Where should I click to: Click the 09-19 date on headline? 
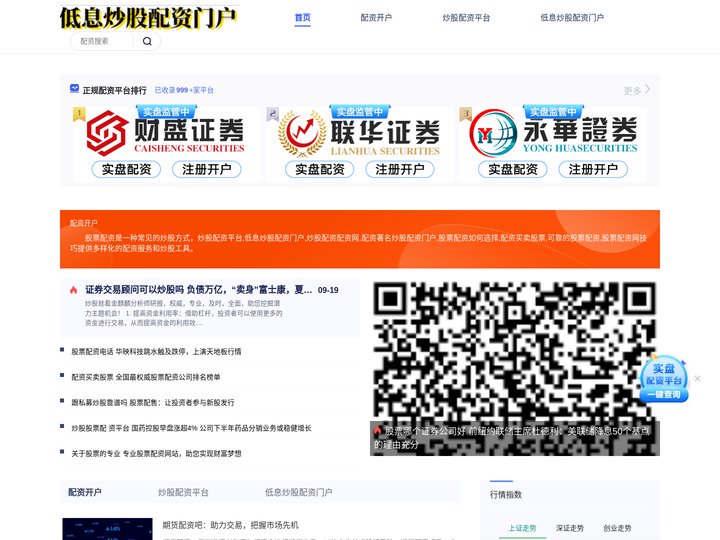[x=328, y=290]
